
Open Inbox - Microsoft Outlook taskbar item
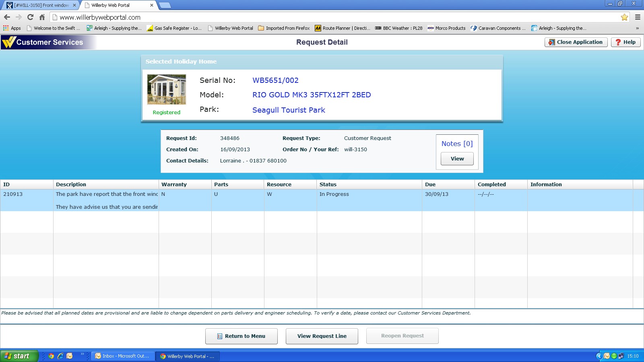(x=122, y=356)
